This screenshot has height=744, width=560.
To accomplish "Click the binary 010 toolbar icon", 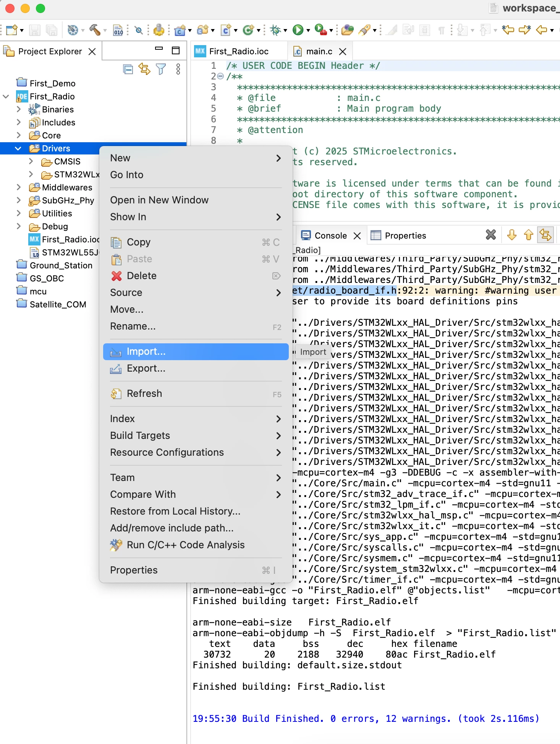I will [x=118, y=30].
